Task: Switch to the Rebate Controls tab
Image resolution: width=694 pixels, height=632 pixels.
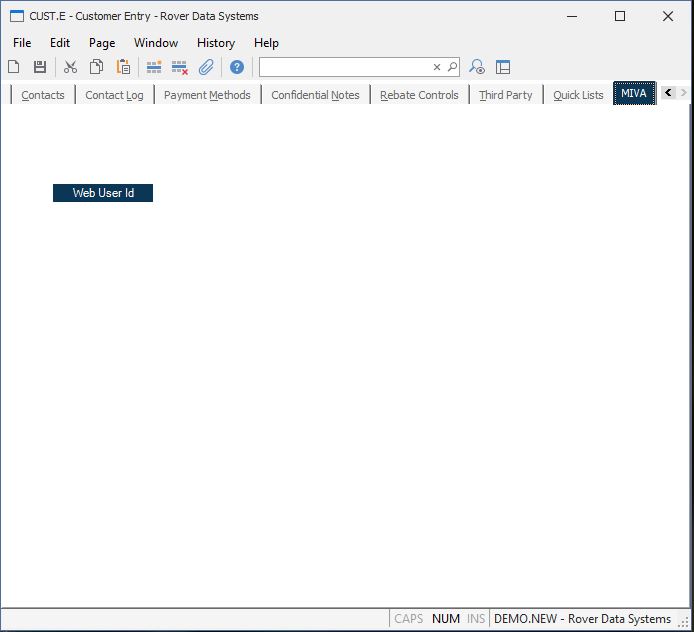Action: [419, 95]
